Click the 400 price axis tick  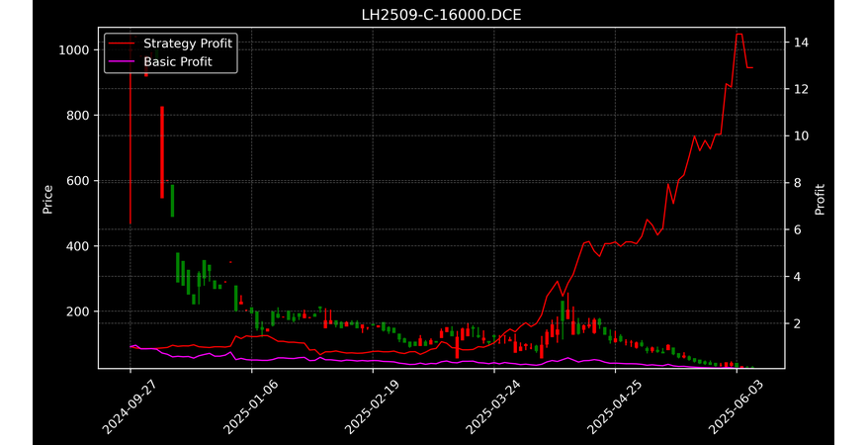coord(78,246)
